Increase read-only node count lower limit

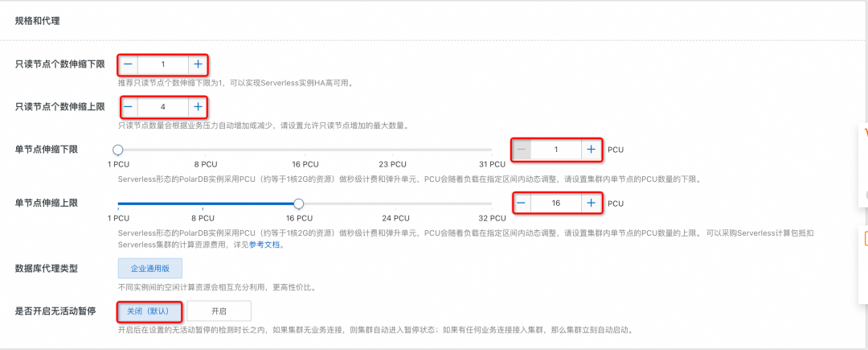click(x=198, y=64)
